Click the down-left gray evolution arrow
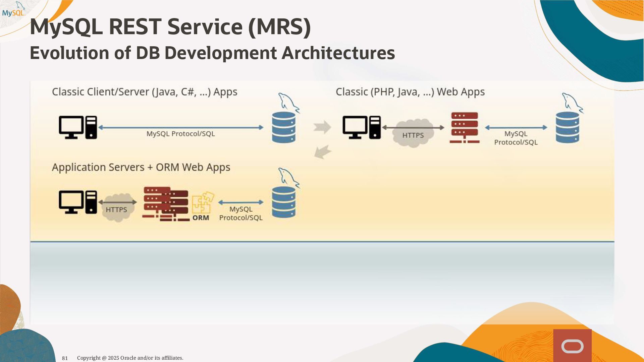644x362 pixels. click(x=323, y=152)
